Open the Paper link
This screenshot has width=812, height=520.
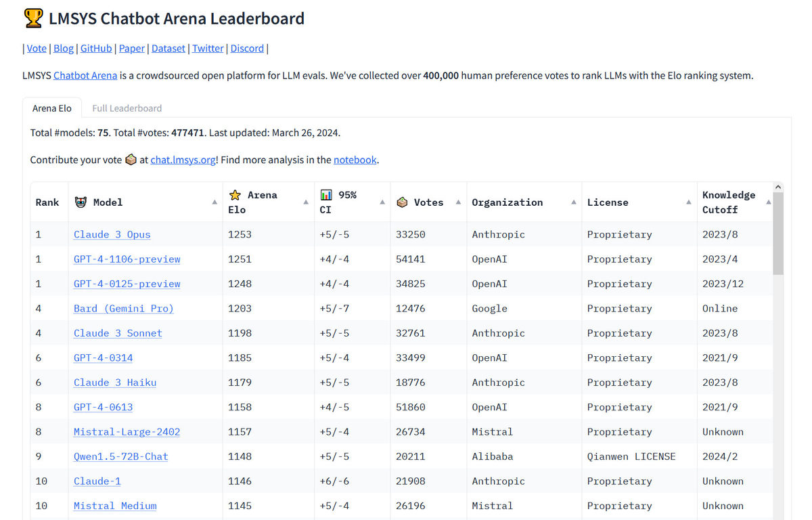132,48
